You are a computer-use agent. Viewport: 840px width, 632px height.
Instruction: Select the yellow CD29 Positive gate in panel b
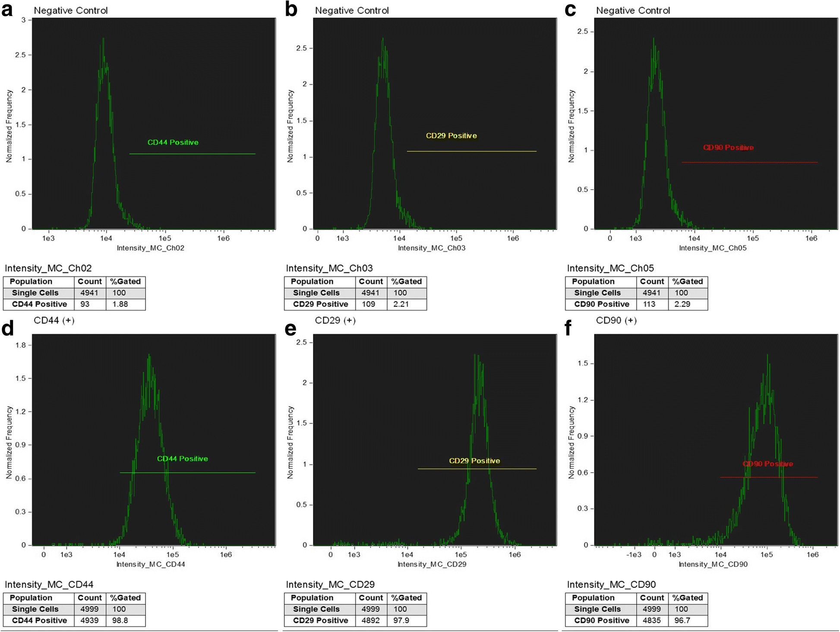coord(471,151)
